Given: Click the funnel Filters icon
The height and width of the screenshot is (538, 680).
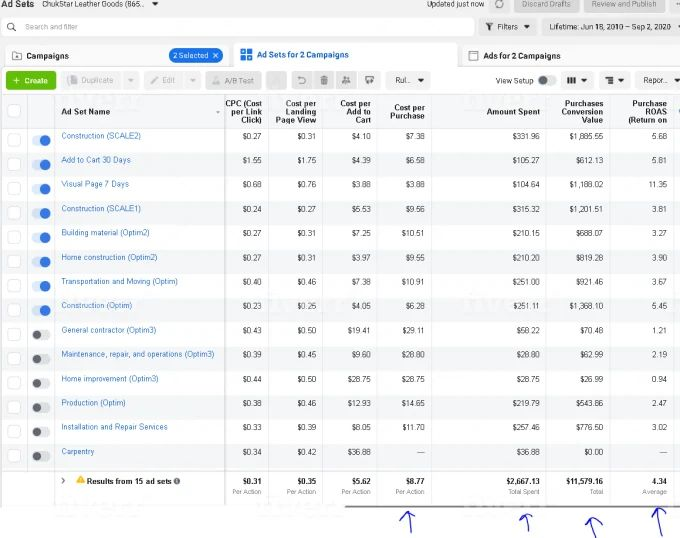Looking at the screenshot, I should 489,27.
